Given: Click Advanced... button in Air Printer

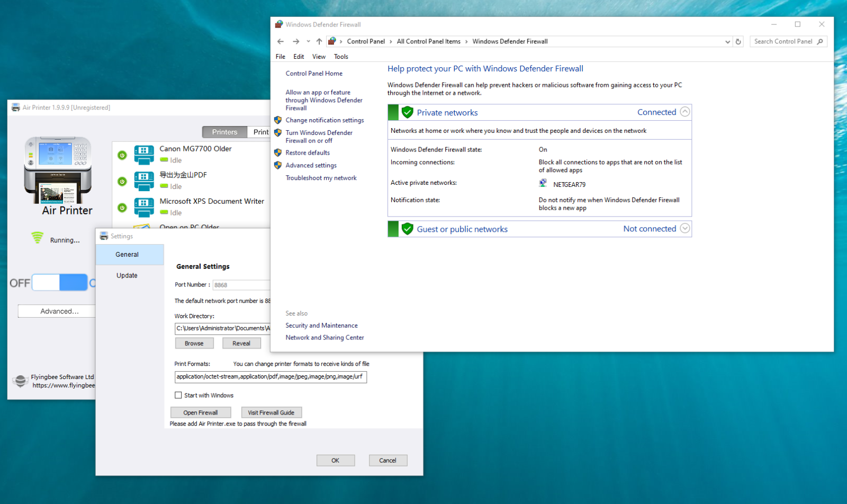Looking at the screenshot, I should pos(57,311).
